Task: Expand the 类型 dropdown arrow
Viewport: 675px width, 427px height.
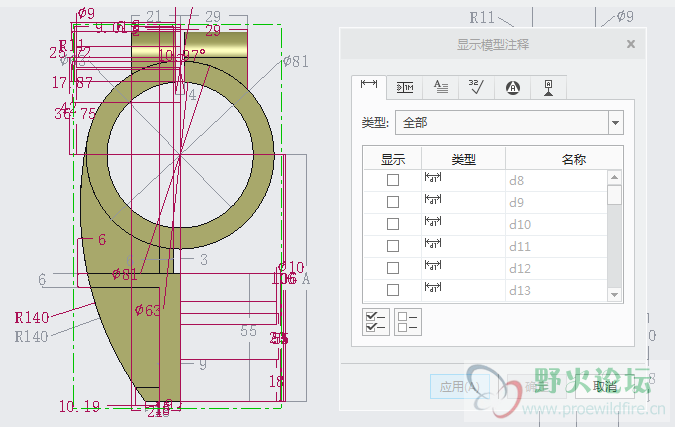Action: [616, 123]
